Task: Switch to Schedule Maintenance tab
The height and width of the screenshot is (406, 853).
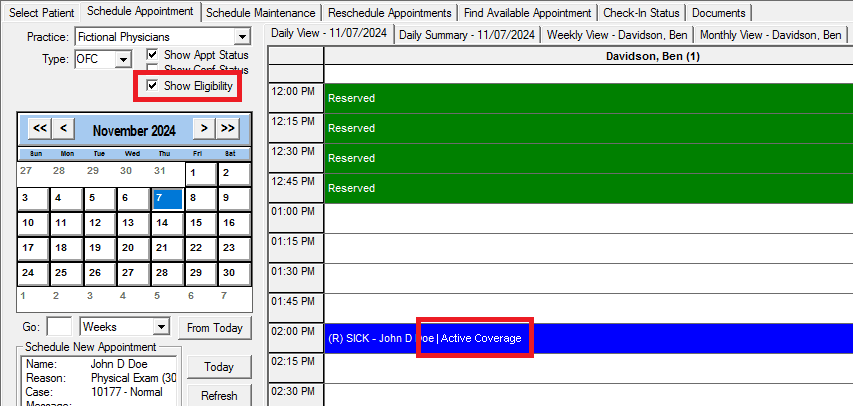Action: click(261, 13)
